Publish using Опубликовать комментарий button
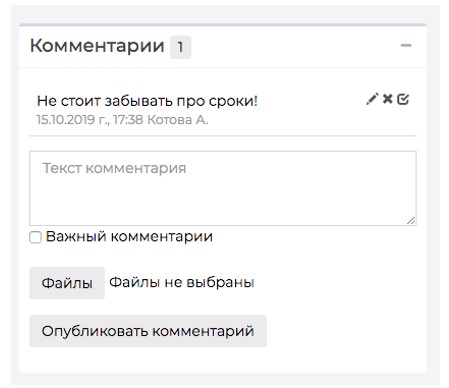Image resolution: width=449 pixels, height=388 pixels. click(148, 331)
